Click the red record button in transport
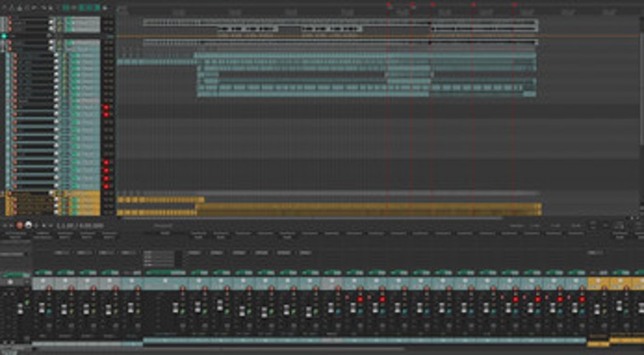Image resolution: width=644 pixels, height=355 pixels. point(19,225)
